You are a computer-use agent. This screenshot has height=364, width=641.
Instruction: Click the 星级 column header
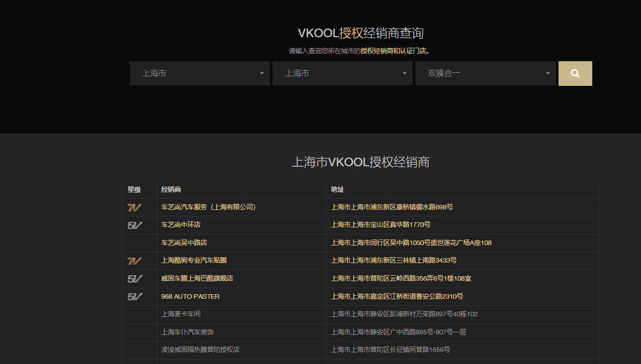[x=134, y=189]
